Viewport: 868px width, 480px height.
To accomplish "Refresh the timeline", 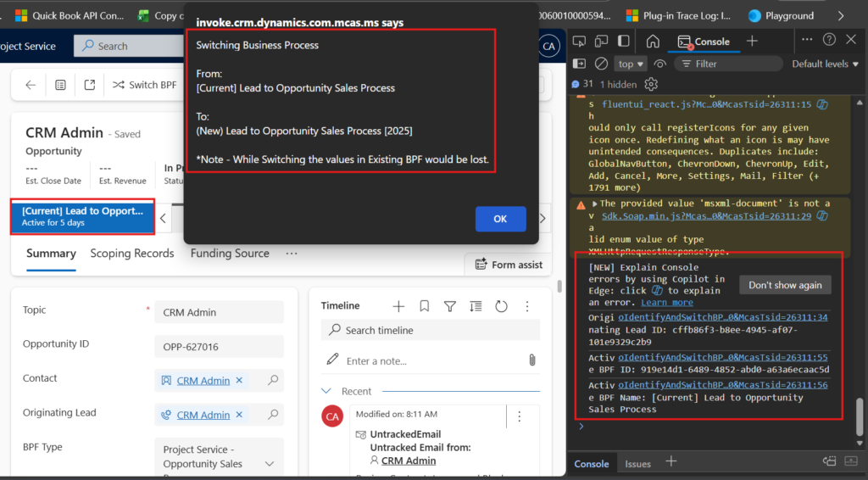I will [x=501, y=306].
